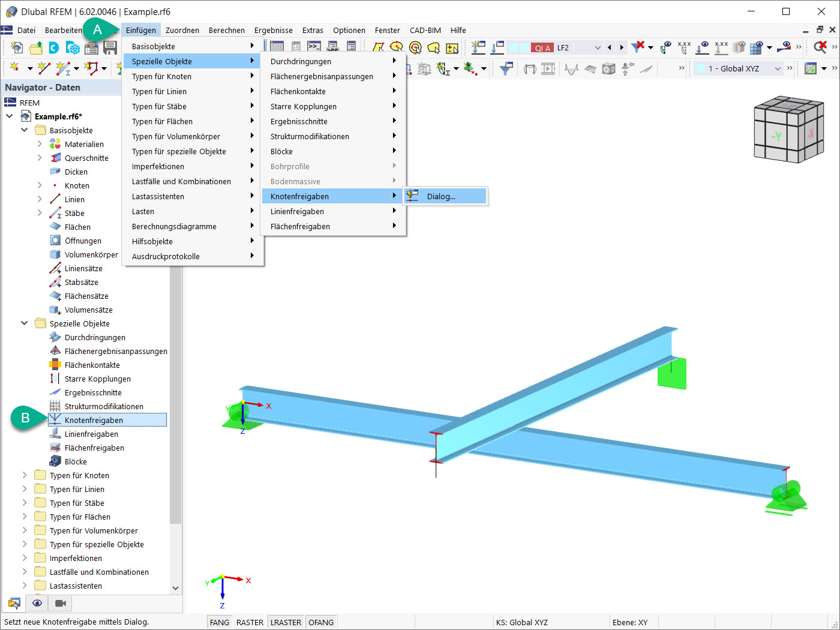Expand the Imperfektionen tree node

tap(23, 558)
